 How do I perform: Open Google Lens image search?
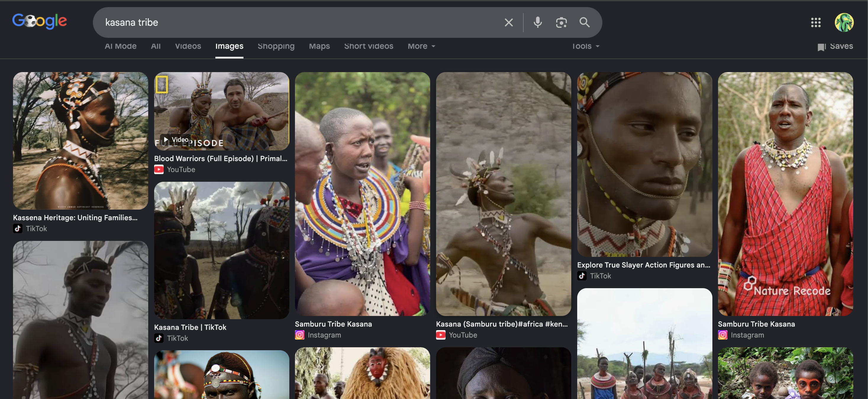(561, 22)
